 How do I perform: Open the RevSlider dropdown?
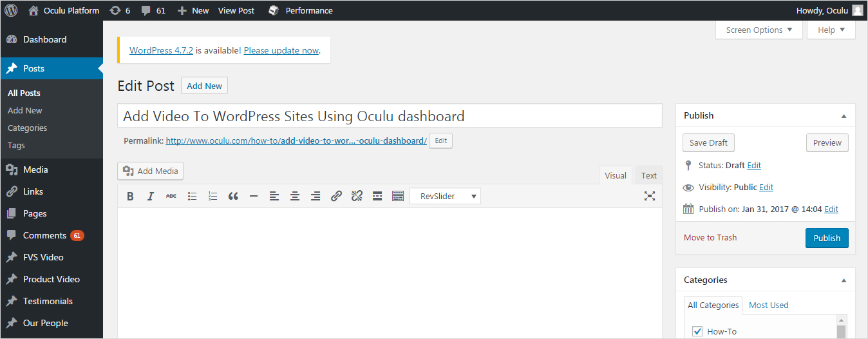click(445, 197)
